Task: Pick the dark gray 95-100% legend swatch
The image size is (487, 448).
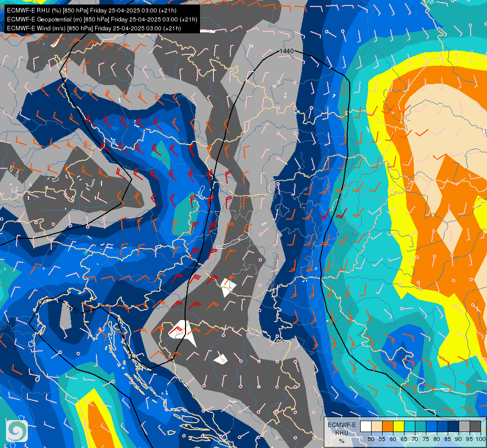Action: tap(475, 426)
